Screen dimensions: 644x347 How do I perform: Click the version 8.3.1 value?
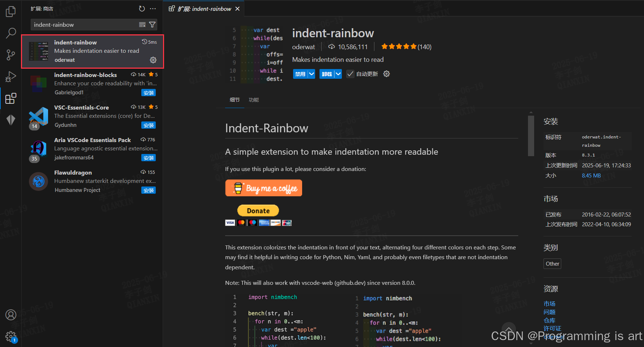click(x=588, y=155)
